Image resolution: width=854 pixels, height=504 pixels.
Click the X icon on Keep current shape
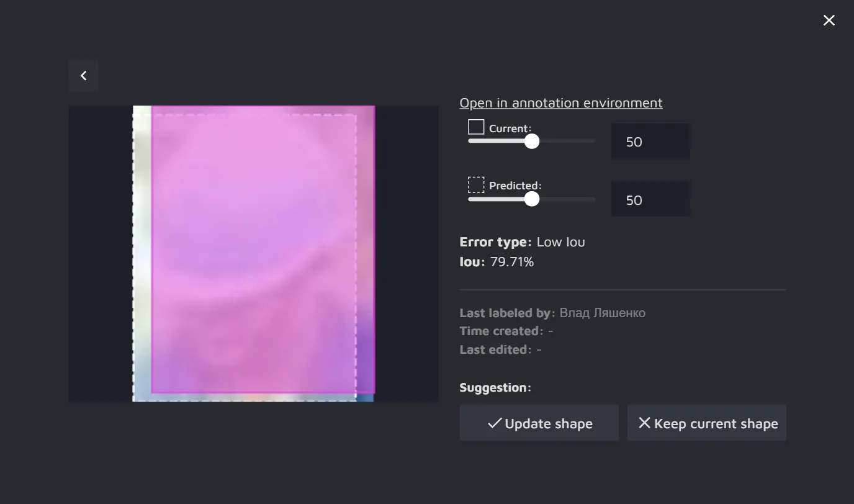click(x=644, y=423)
